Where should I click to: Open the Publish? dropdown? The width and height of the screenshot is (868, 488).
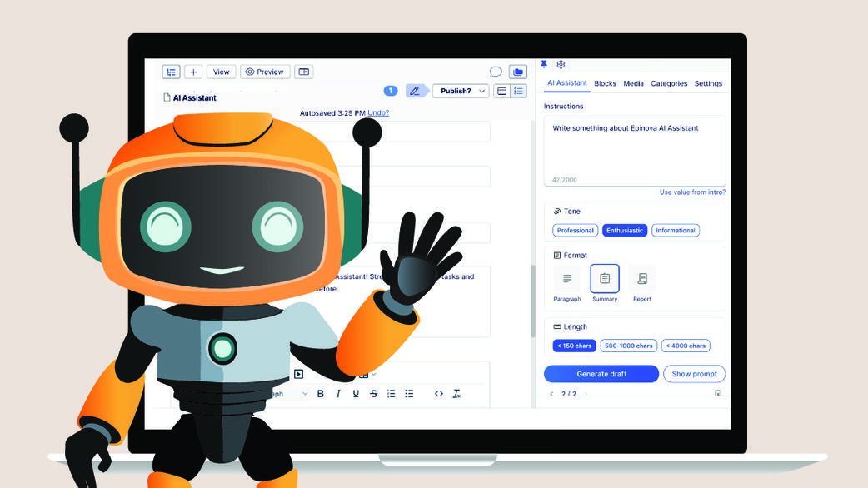(x=481, y=91)
